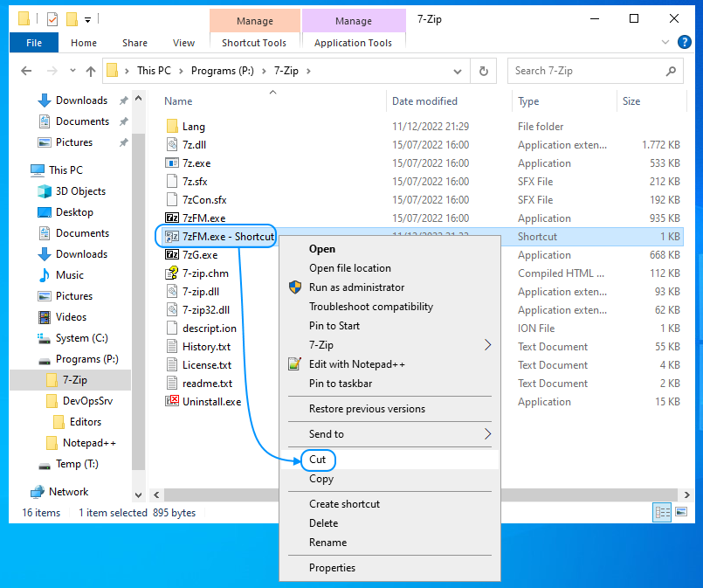This screenshot has width=703, height=588.
Task: Switch to Large icons view layout
Action: click(x=681, y=512)
